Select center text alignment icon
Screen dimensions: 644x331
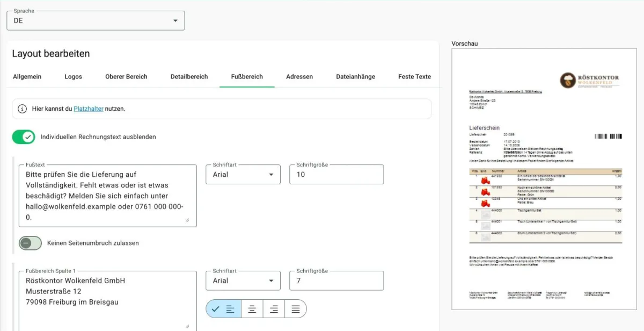click(x=252, y=309)
